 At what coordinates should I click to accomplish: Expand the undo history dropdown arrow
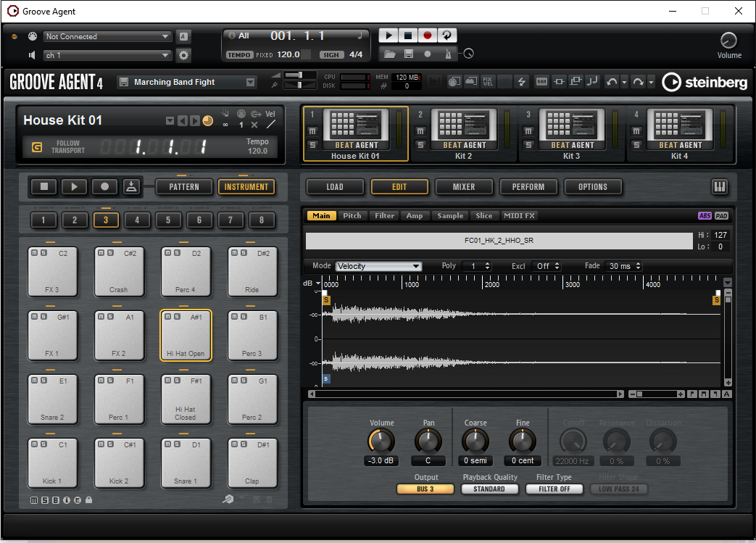[x=624, y=82]
